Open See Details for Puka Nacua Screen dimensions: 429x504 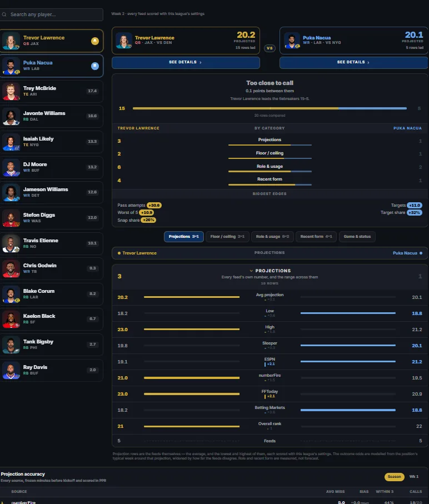tap(353, 62)
